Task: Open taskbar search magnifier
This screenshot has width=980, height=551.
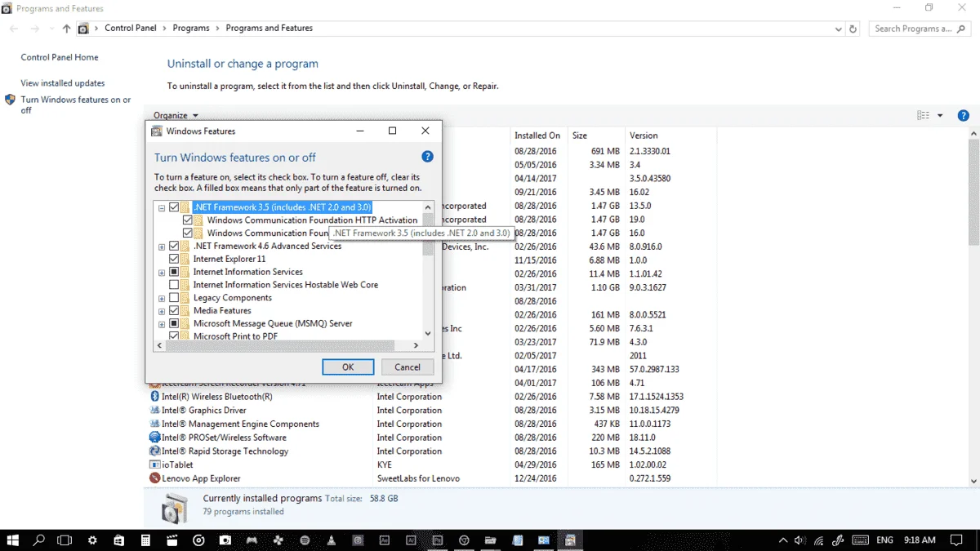Action: coord(39,540)
